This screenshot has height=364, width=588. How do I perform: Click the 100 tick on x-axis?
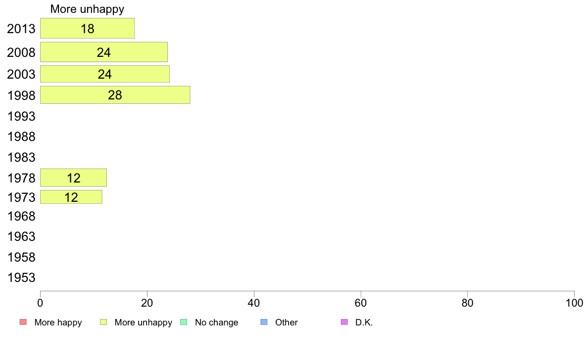pos(574,303)
